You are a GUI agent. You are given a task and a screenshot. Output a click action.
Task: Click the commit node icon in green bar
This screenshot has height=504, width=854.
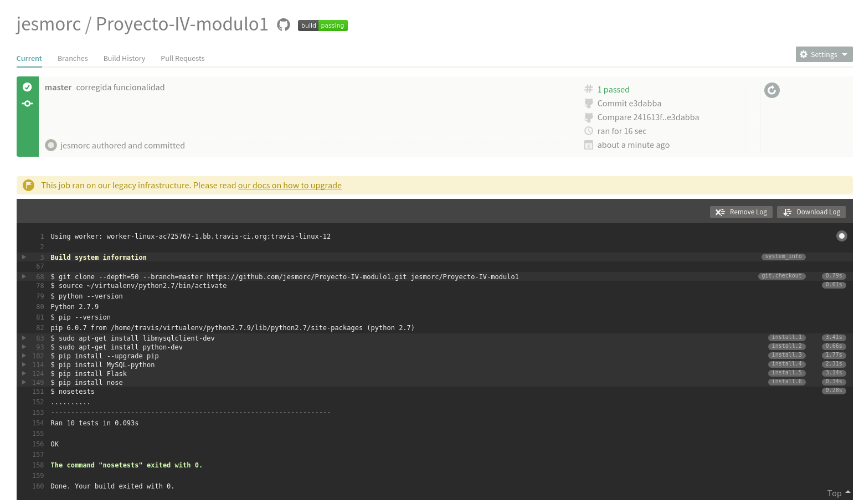click(x=27, y=104)
